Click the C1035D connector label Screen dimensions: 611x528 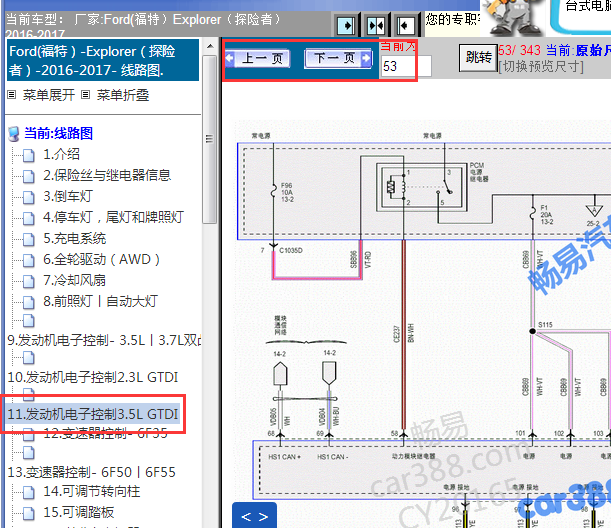(x=290, y=250)
